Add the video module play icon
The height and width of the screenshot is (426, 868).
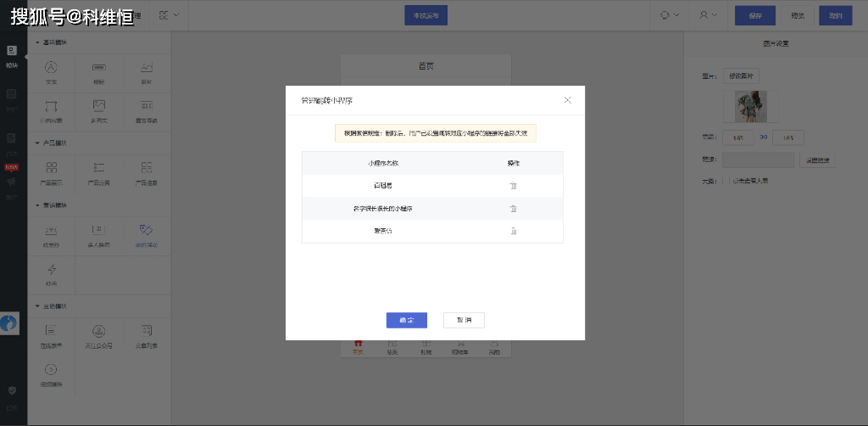50,369
